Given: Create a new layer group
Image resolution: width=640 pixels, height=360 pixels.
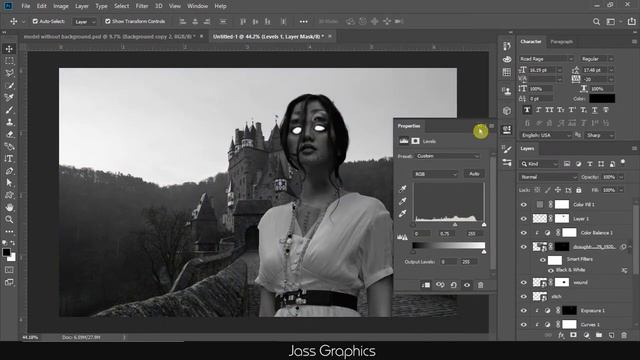Looking at the screenshot, I should (599, 335).
